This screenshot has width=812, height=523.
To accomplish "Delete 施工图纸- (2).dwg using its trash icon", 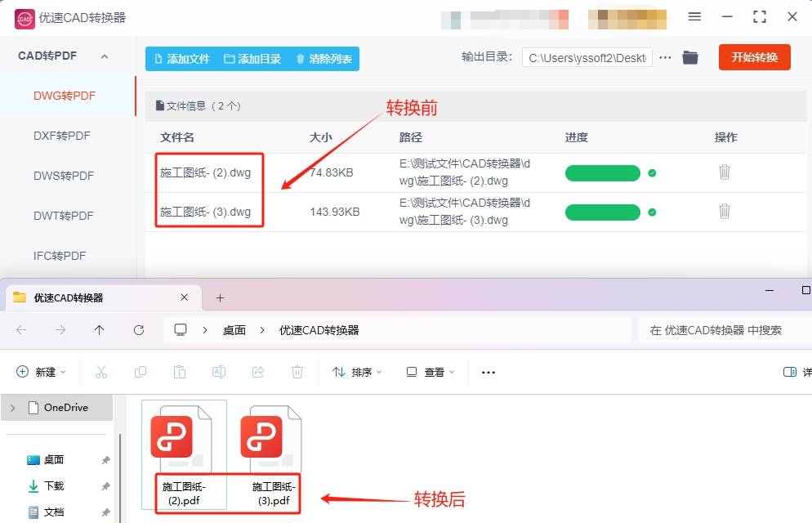I will pyautogui.click(x=724, y=173).
